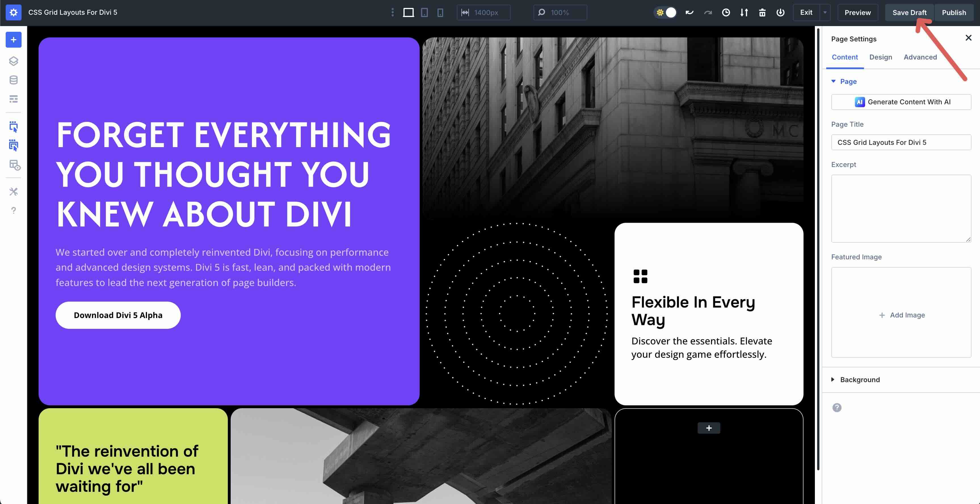This screenshot has width=980, height=504.
Task: Toggle light/dark mode switch in toolbar
Action: 665,12
